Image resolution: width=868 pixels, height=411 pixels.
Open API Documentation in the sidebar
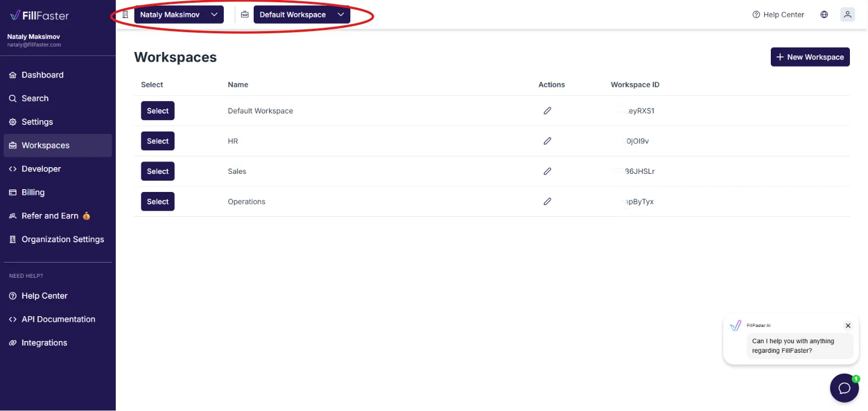(58, 320)
